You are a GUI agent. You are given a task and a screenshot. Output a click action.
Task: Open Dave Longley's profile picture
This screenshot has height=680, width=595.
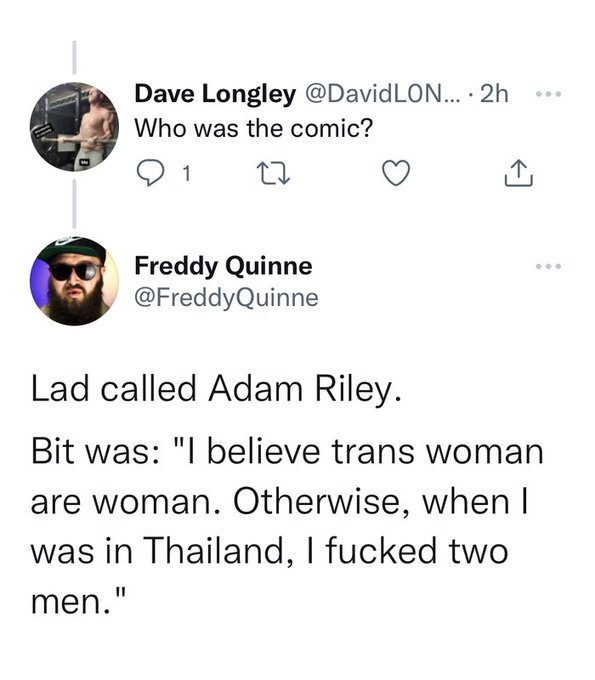(74, 127)
